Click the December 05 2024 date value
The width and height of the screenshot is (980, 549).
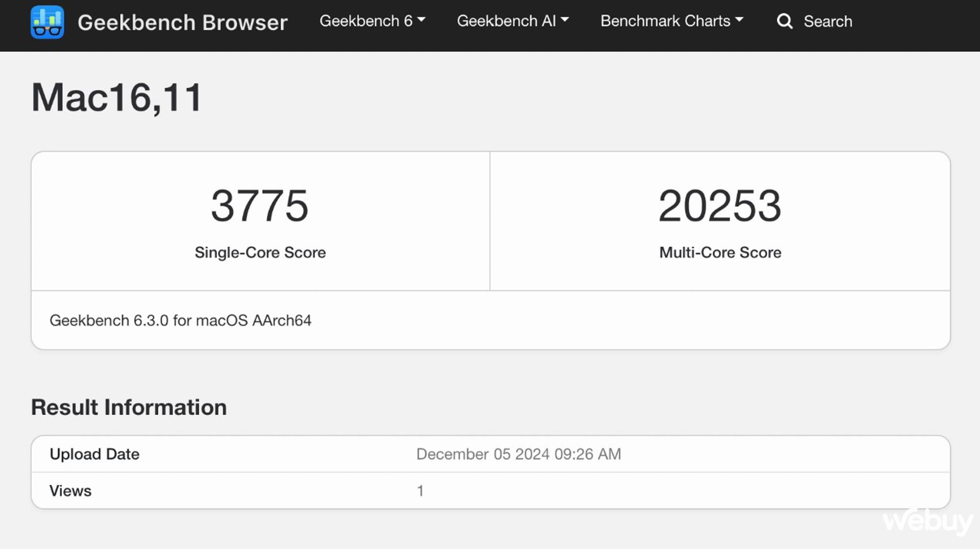(518, 454)
